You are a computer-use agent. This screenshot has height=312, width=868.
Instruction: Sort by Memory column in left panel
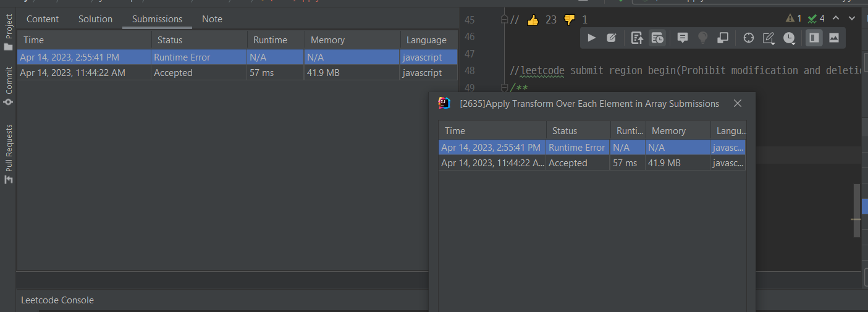[x=352, y=40]
